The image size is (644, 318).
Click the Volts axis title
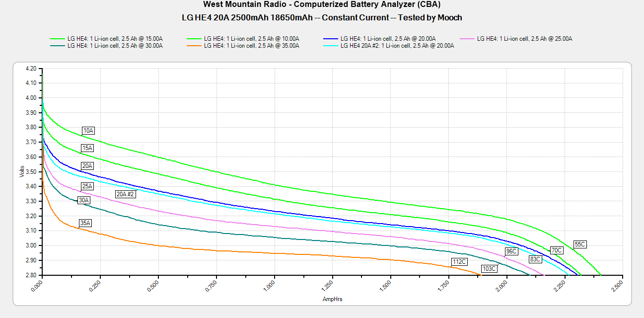pos(22,171)
